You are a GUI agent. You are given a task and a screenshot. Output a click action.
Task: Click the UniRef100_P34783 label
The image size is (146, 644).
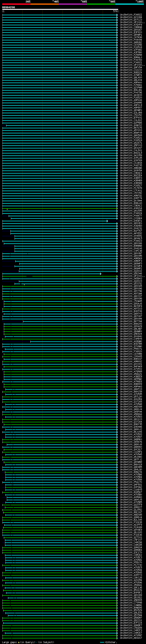coord(131,60)
